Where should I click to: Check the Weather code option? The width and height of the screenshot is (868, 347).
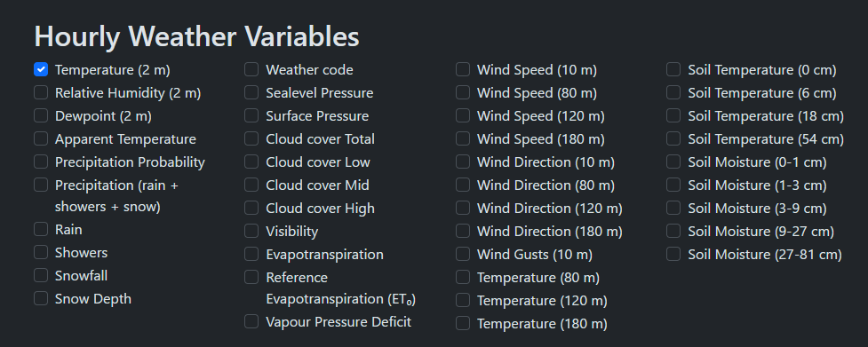click(x=251, y=69)
